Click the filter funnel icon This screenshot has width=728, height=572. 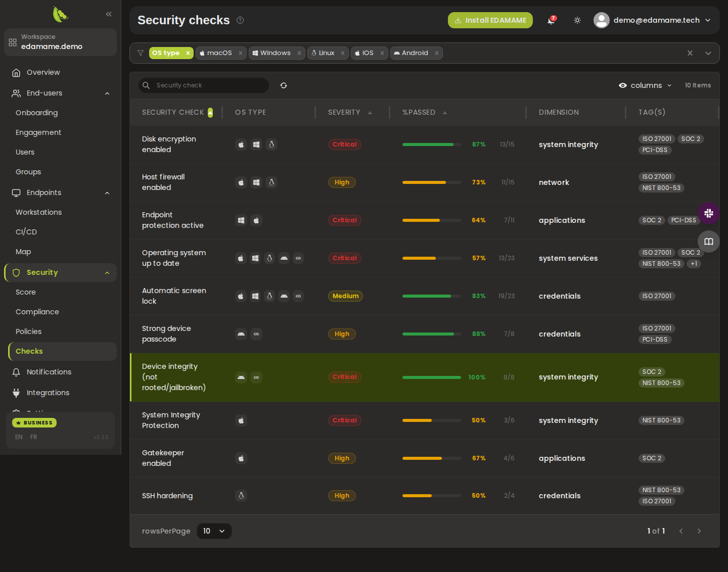(x=141, y=53)
